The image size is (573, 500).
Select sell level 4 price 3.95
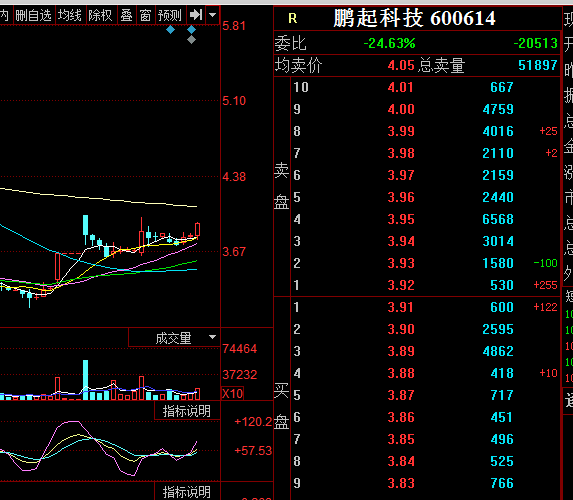tap(401, 219)
